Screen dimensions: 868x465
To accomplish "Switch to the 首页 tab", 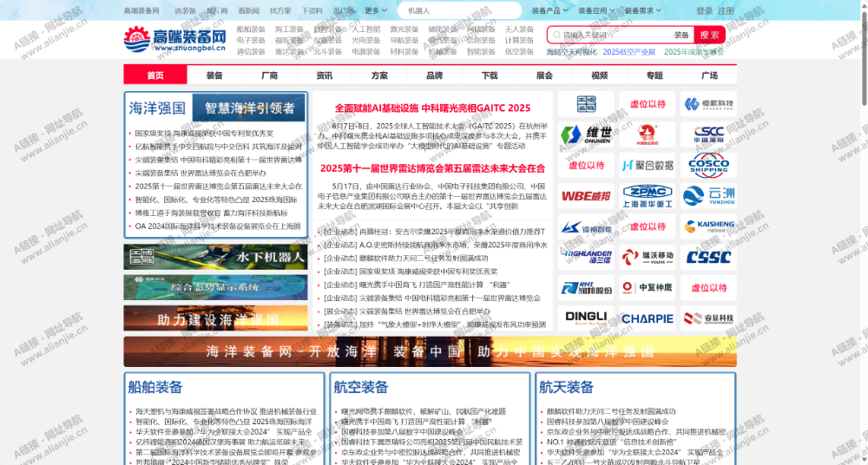I will pyautogui.click(x=155, y=75).
